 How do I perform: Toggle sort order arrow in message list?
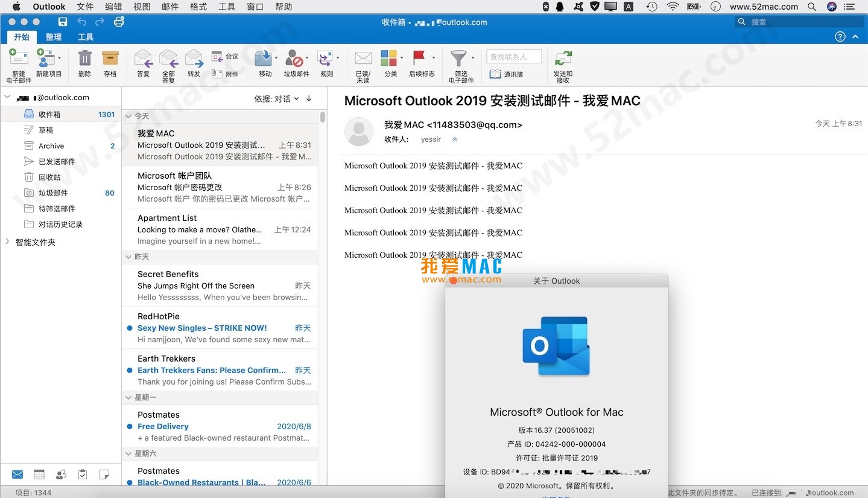309,99
